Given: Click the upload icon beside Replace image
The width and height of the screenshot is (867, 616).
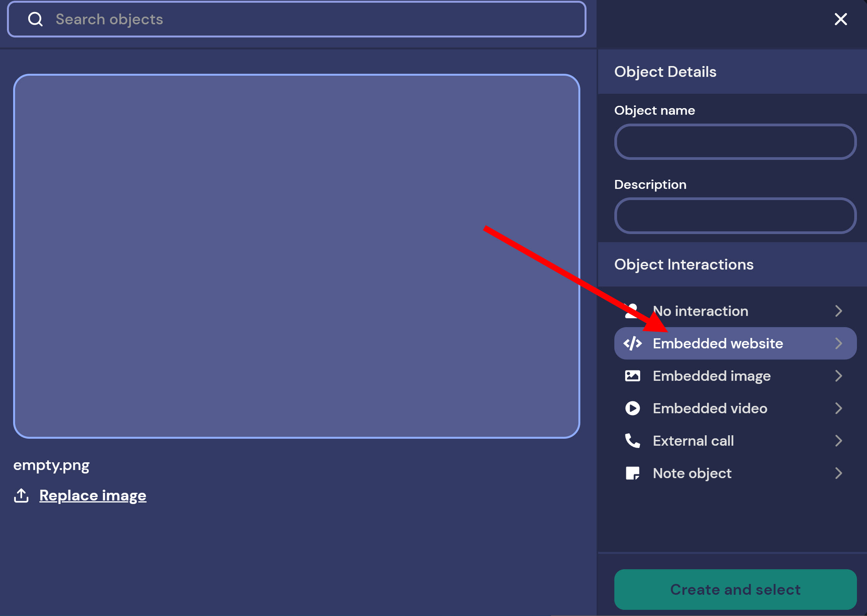Looking at the screenshot, I should 21,496.
